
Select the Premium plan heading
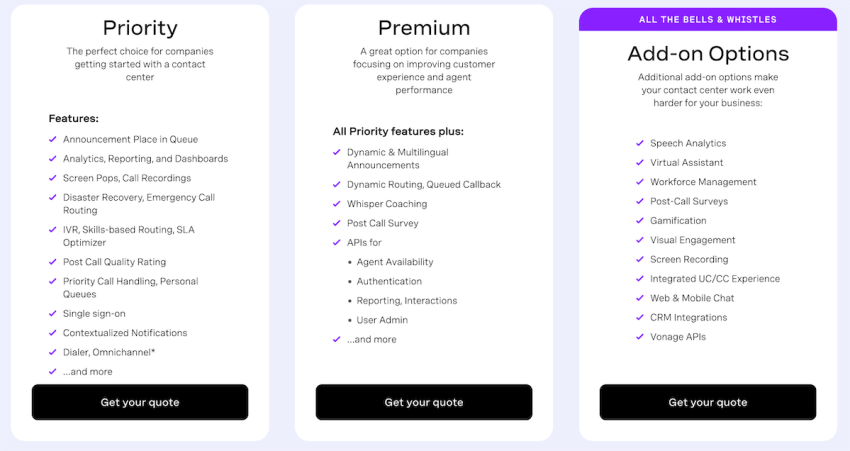424,28
